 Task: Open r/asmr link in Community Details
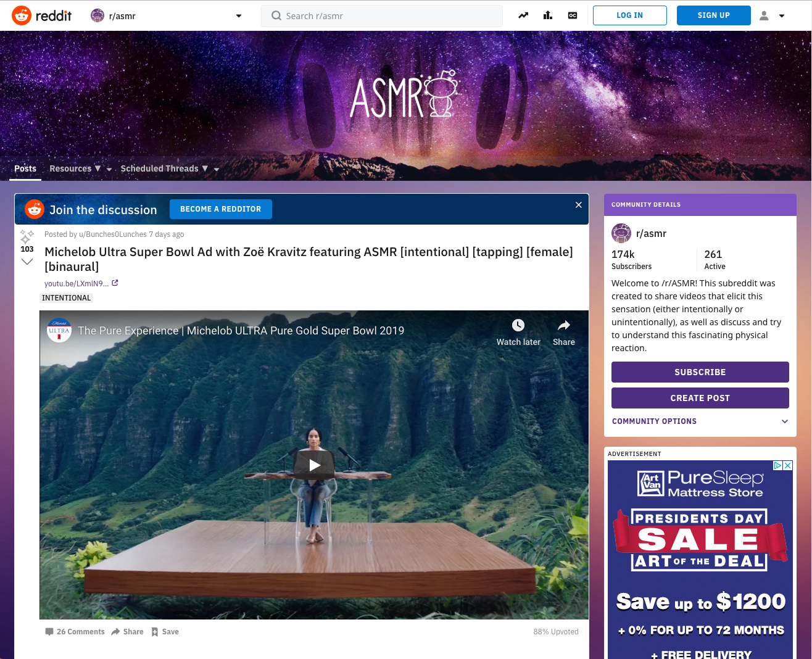(x=651, y=233)
